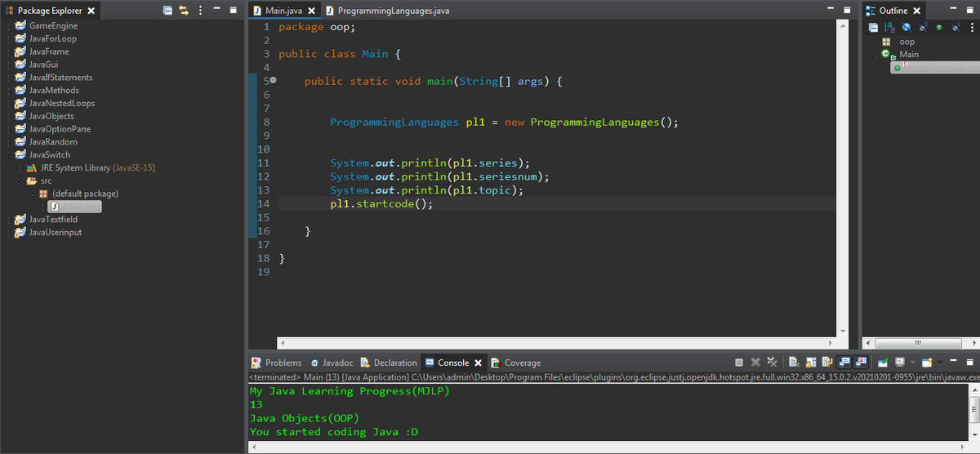The width and height of the screenshot is (980, 454).
Task: Click the Console Terminate button
Action: coord(738,363)
